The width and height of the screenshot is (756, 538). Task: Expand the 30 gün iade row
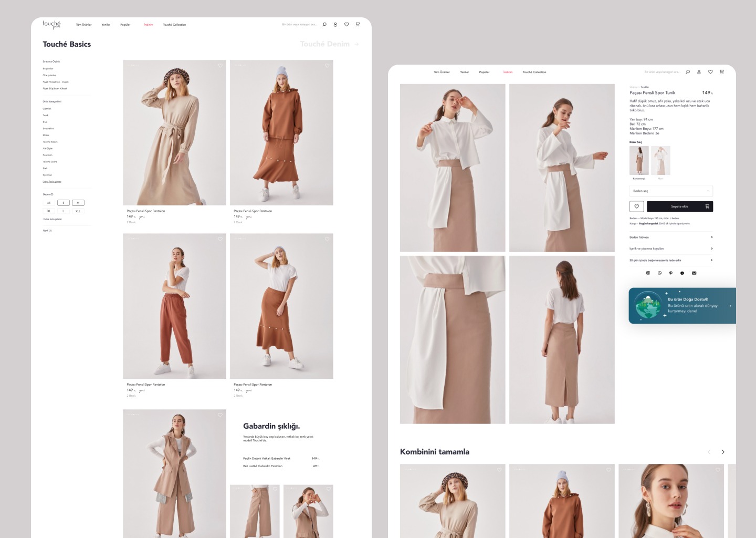tap(671, 260)
